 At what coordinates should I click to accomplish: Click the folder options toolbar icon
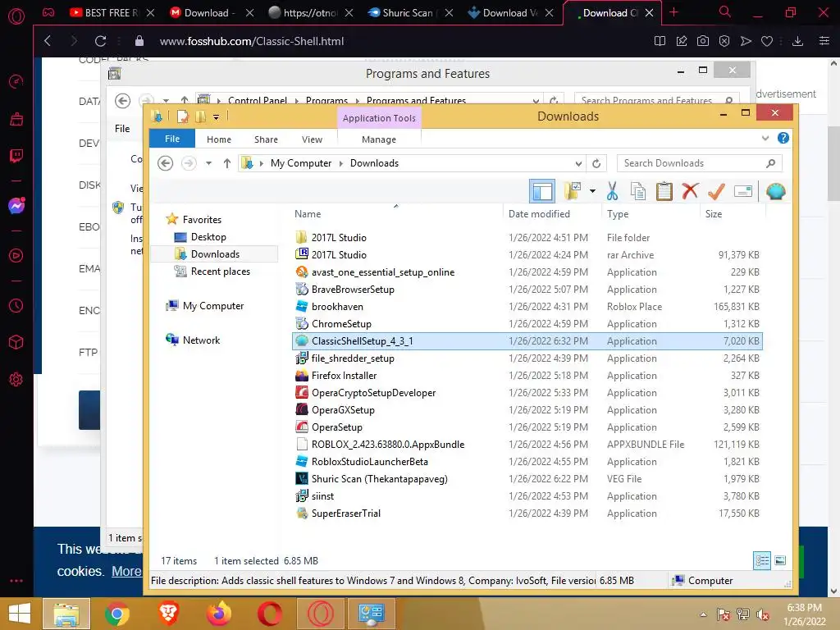point(573,191)
